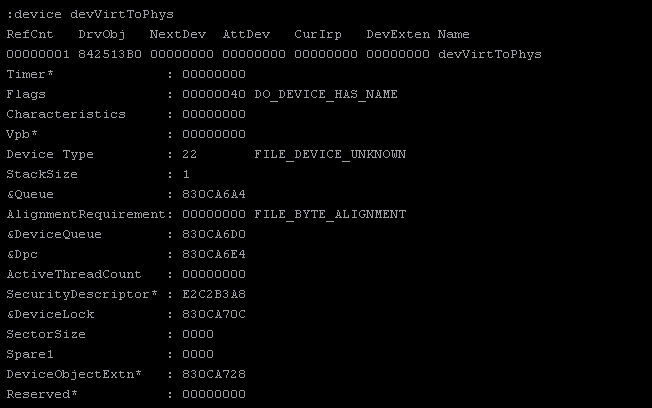Screen dimensions: 652x408
Task: Select the SecurityDescriptor* value E2C2B3A8
Action: click(214, 294)
